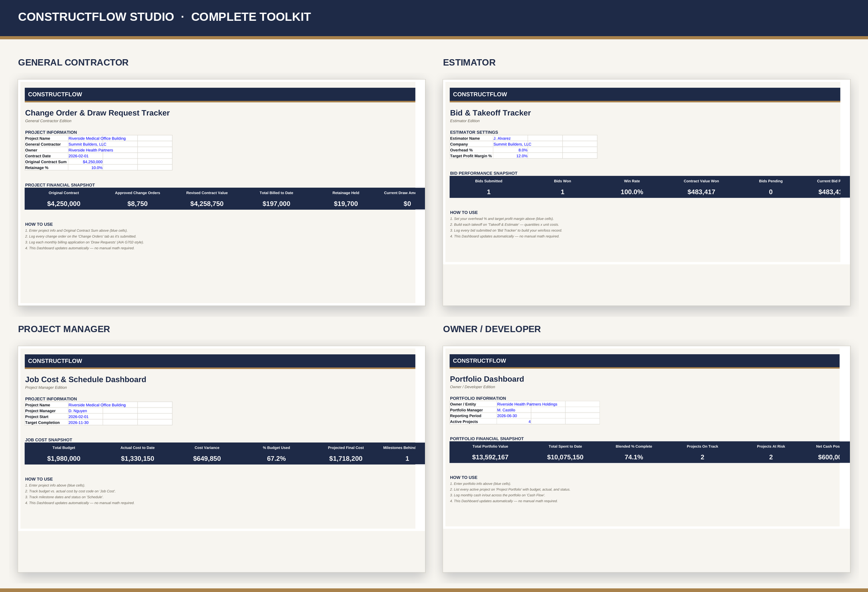Open the Project Manager dashboard thumbnail
This screenshot has height=592, width=868.
[x=222, y=459]
